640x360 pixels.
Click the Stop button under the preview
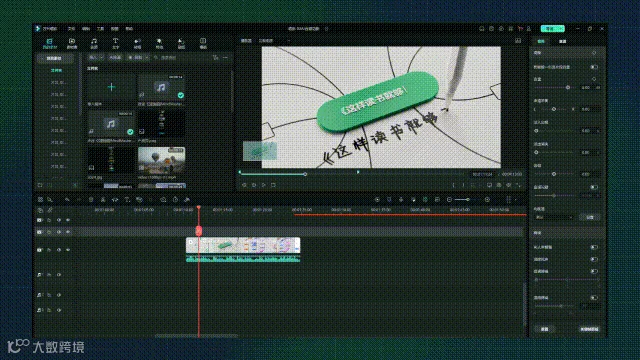273,185
